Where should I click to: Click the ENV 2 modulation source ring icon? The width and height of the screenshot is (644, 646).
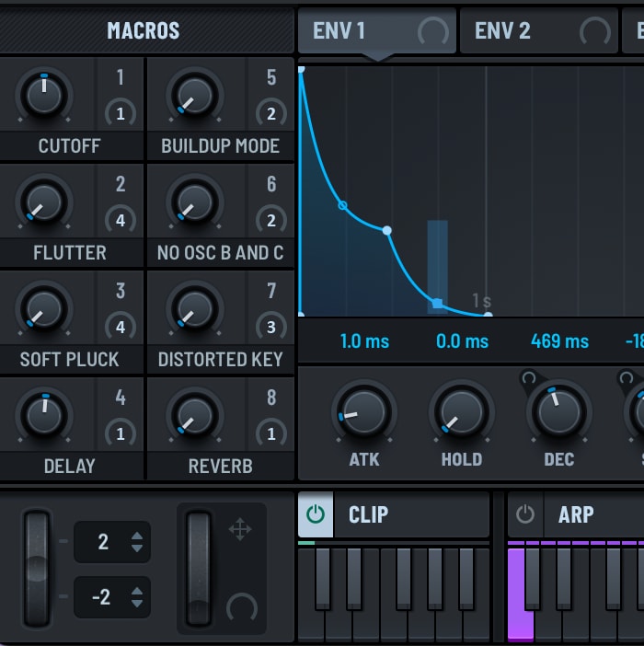[x=595, y=31]
